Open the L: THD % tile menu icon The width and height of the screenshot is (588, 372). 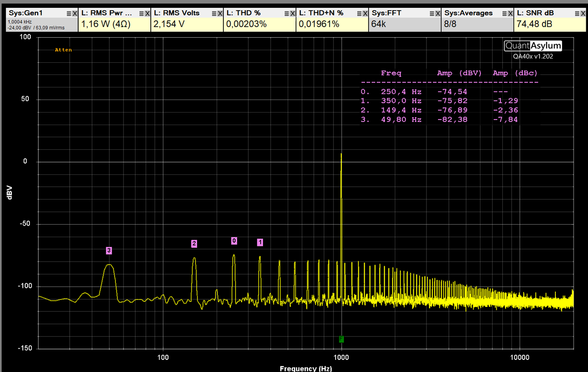point(287,13)
